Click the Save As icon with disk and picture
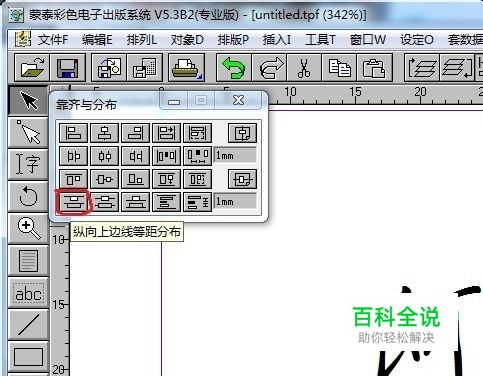 coord(109,68)
